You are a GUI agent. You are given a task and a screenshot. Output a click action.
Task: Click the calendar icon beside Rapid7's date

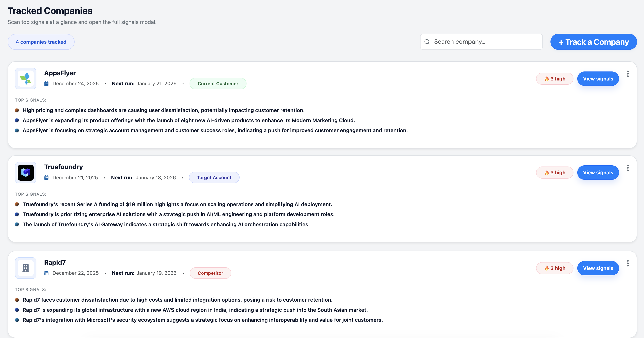click(47, 273)
